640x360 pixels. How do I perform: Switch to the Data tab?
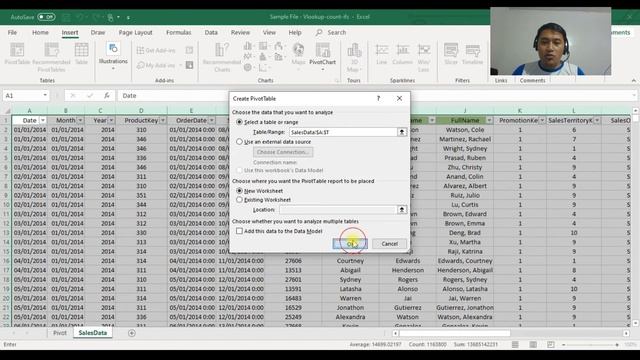[x=211, y=32]
